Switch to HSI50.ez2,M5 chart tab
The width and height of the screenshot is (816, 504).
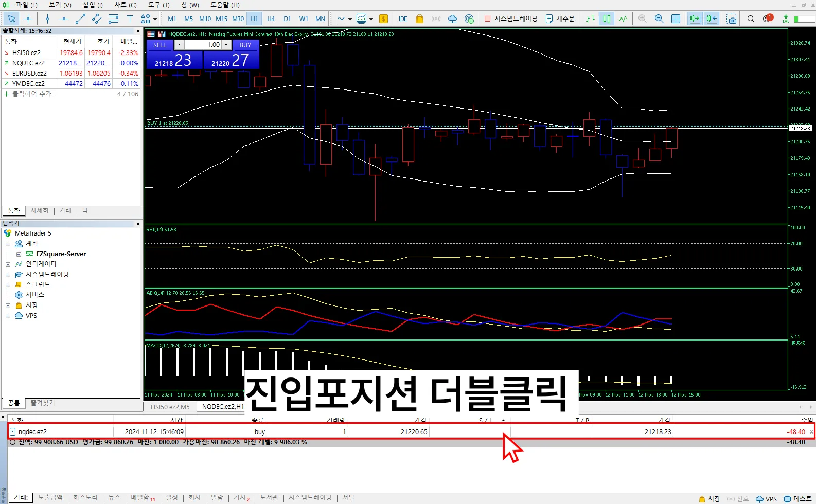point(170,407)
